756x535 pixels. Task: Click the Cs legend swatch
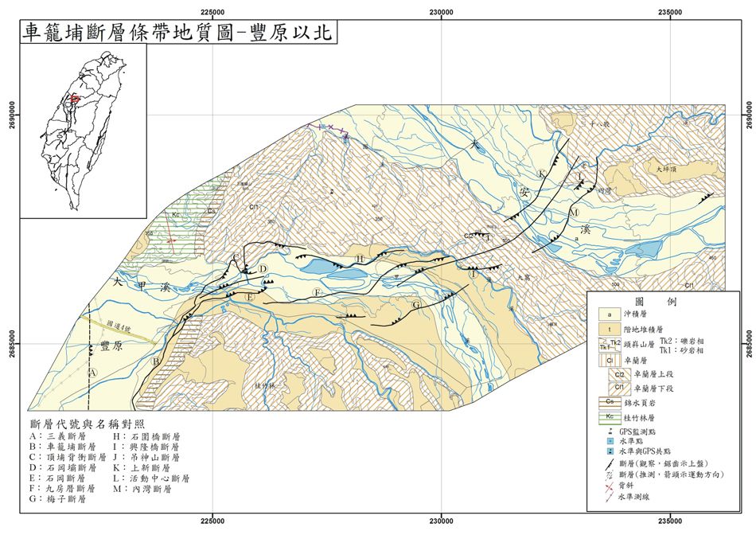(x=609, y=403)
